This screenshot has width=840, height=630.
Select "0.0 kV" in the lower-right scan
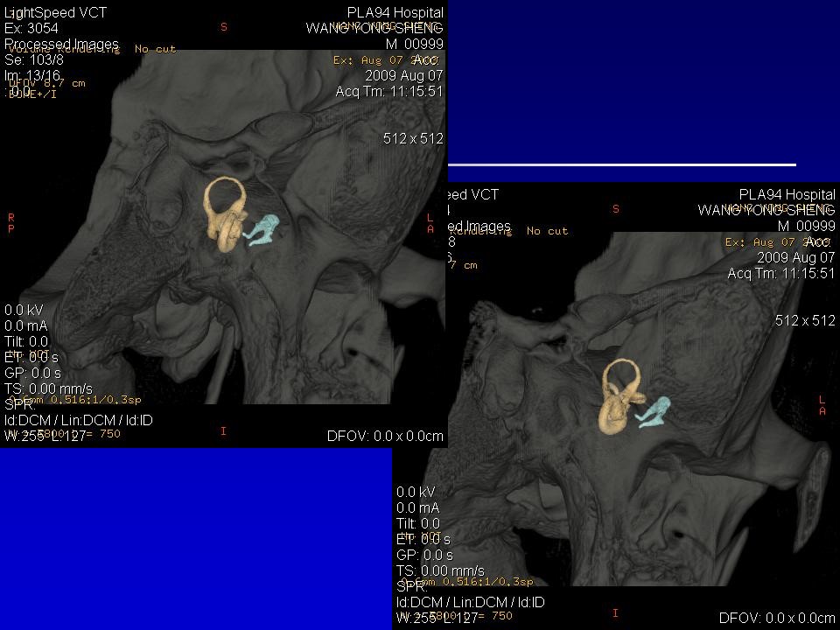[x=416, y=492]
